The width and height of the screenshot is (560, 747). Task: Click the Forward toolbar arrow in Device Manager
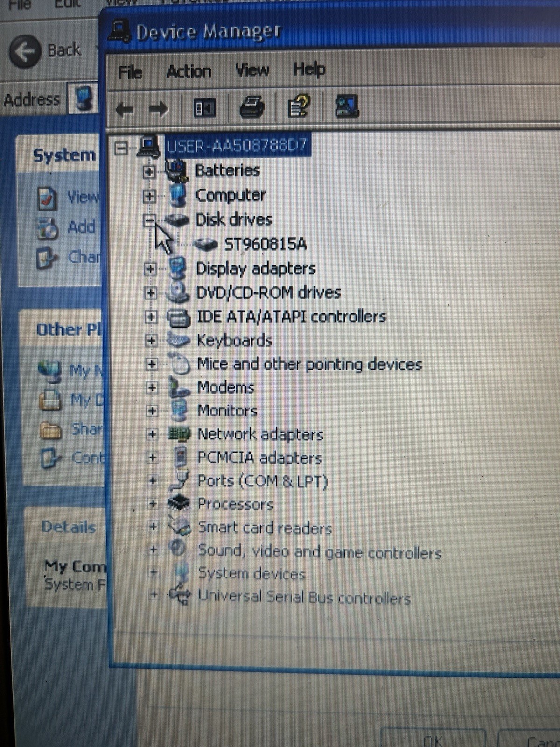point(158,109)
